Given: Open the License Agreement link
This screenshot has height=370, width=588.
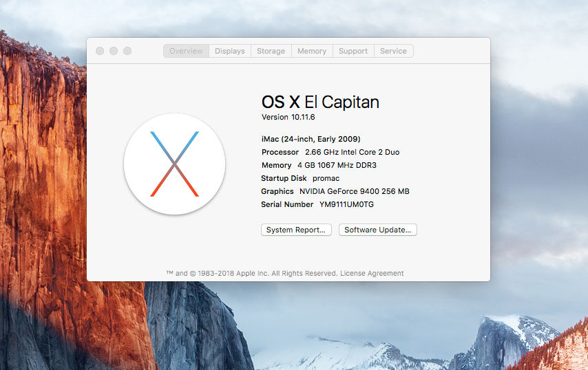Looking at the screenshot, I should (x=372, y=273).
